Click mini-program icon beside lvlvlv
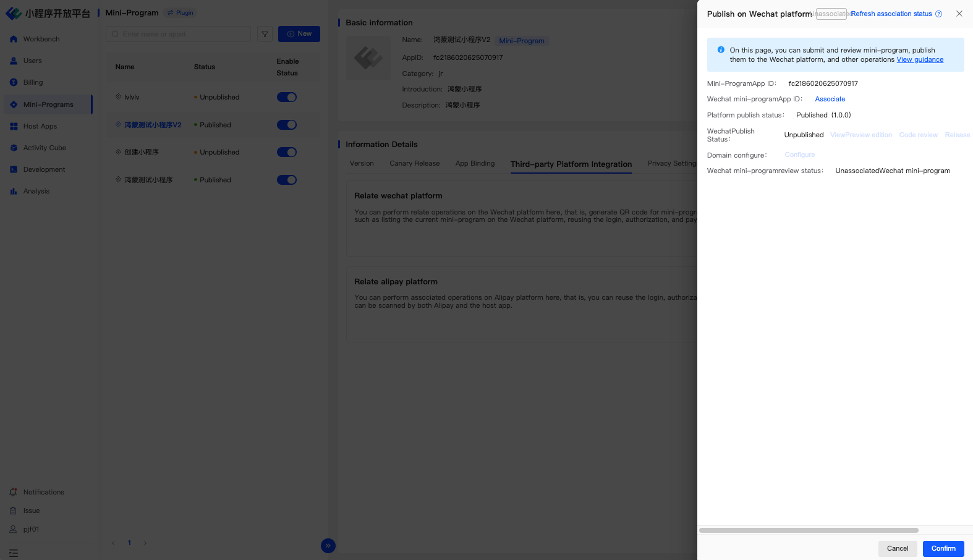Image resolution: width=973 pixels, height=560 pixels. tap(119, 96)
